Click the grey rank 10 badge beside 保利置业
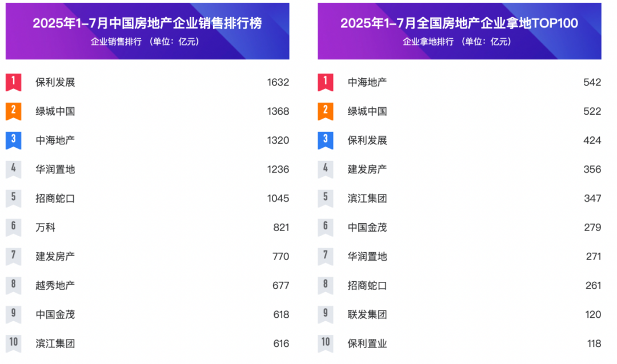 coord(325,343)
